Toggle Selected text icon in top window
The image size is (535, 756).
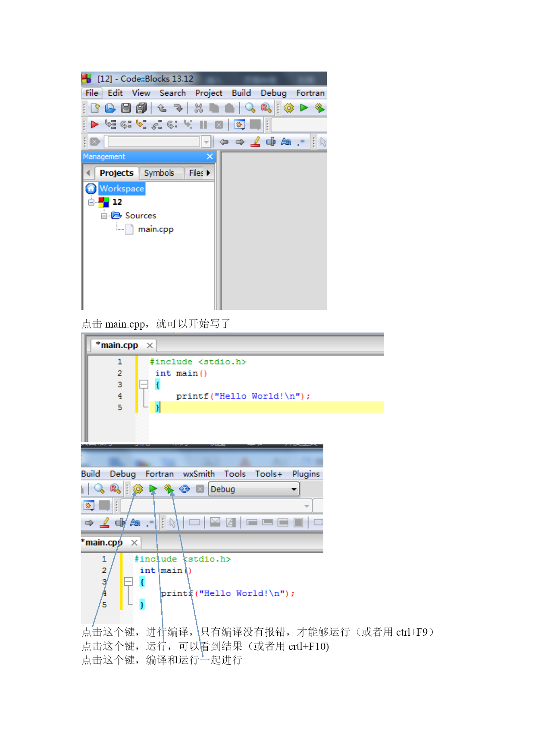click(271, 141)
